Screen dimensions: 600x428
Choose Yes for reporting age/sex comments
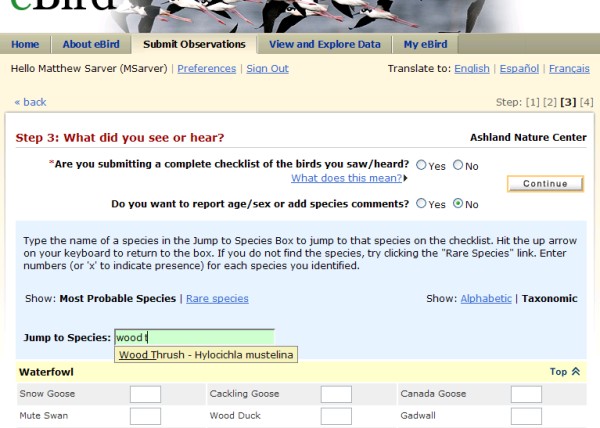421,203
